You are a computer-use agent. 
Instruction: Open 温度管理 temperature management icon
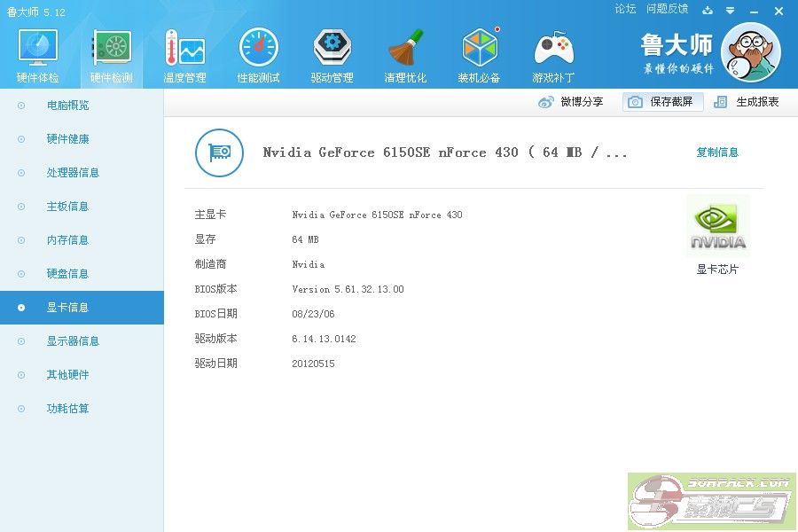184,47
